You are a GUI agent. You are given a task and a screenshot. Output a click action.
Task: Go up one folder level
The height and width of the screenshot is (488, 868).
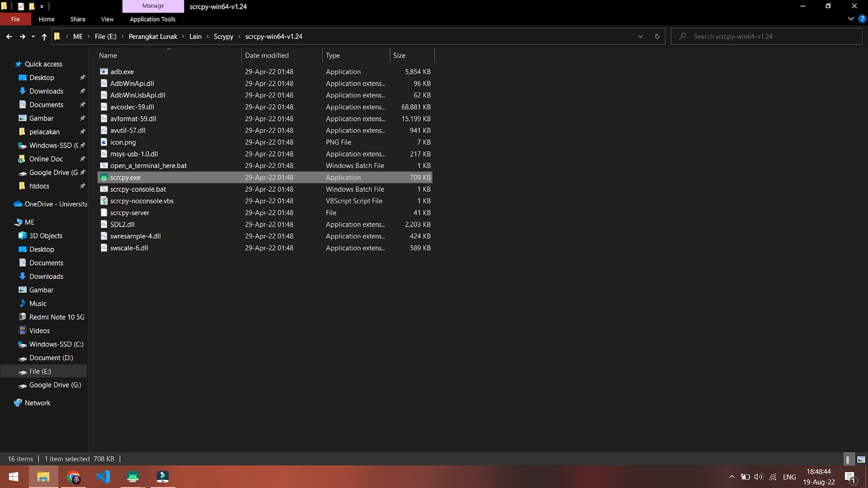click(44, 36)
